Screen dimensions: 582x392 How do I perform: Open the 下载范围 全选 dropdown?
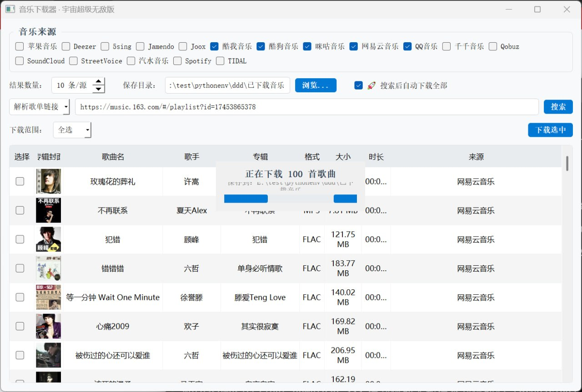[x=72, y=130]
